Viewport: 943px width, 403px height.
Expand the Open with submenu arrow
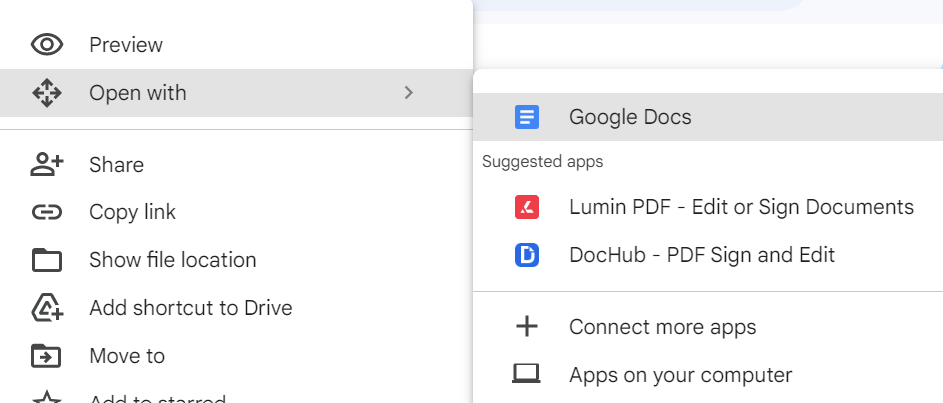click(408, 93)
